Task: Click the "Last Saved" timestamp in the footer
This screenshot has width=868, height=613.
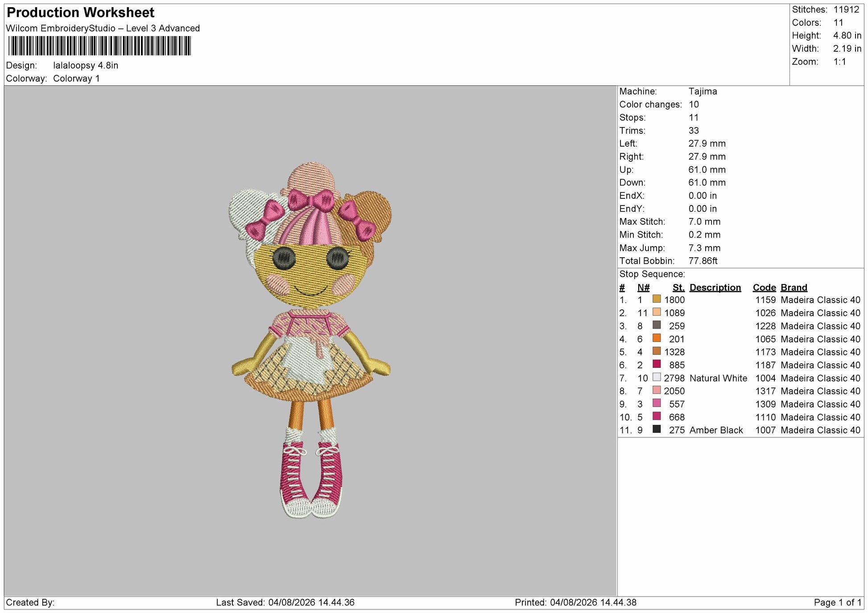Action: (x=285, y=603)
